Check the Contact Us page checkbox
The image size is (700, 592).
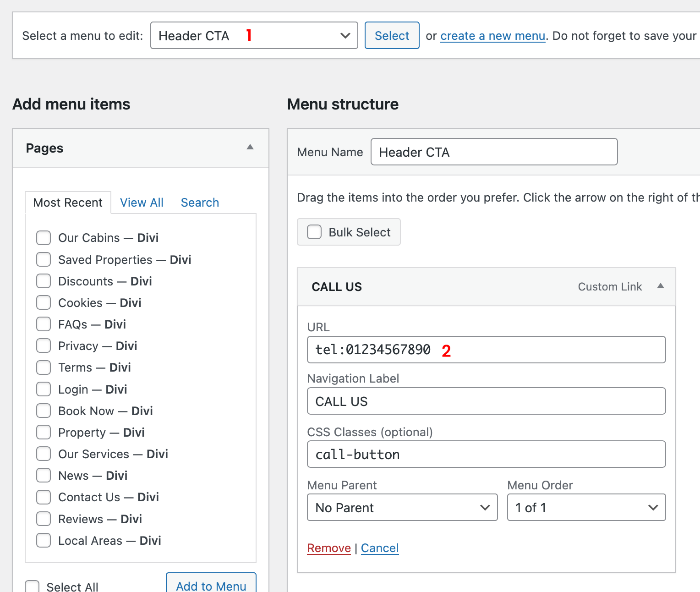point(44,497)
